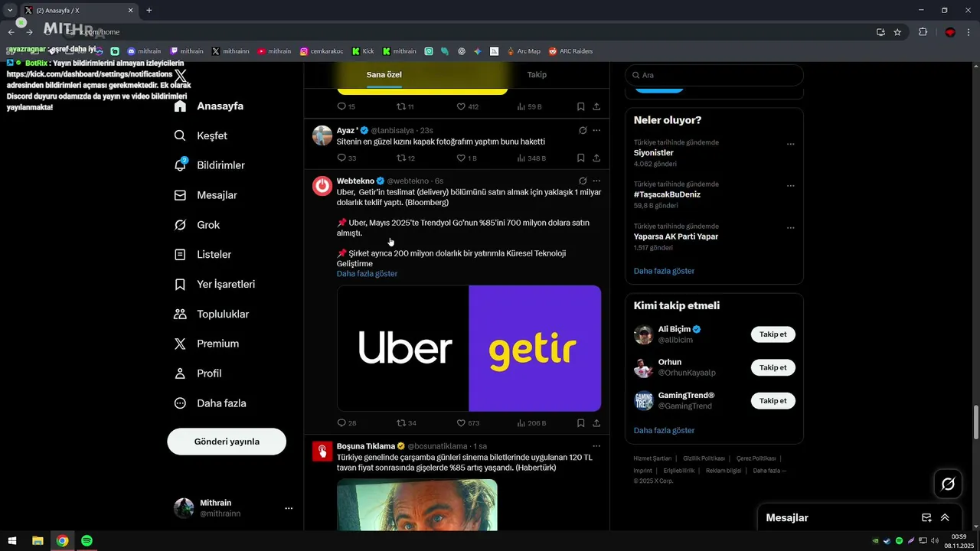Open the cemkarakoc Instagram bookmark

(322, 51)
